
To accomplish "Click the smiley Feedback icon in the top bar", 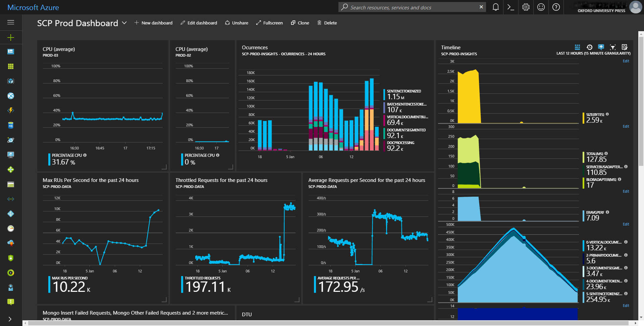I will point(541,7).
